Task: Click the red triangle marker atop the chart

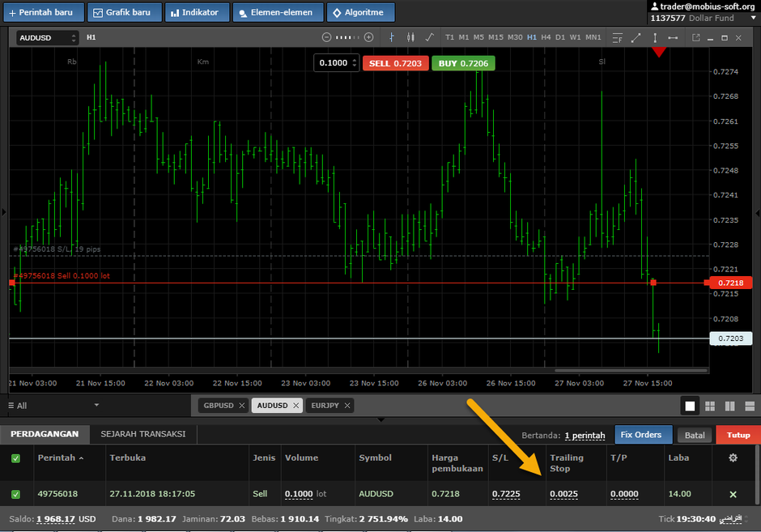Action: point(659,52)
